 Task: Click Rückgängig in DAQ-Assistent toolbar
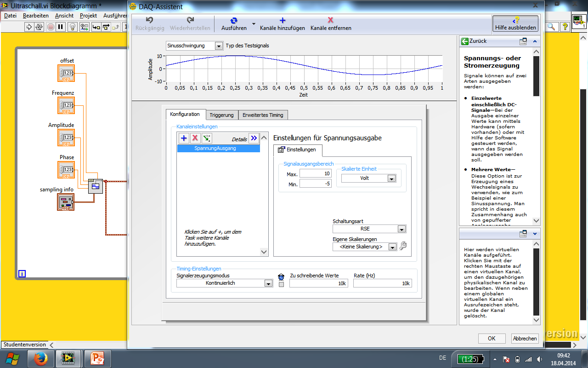tap(149, 24)
